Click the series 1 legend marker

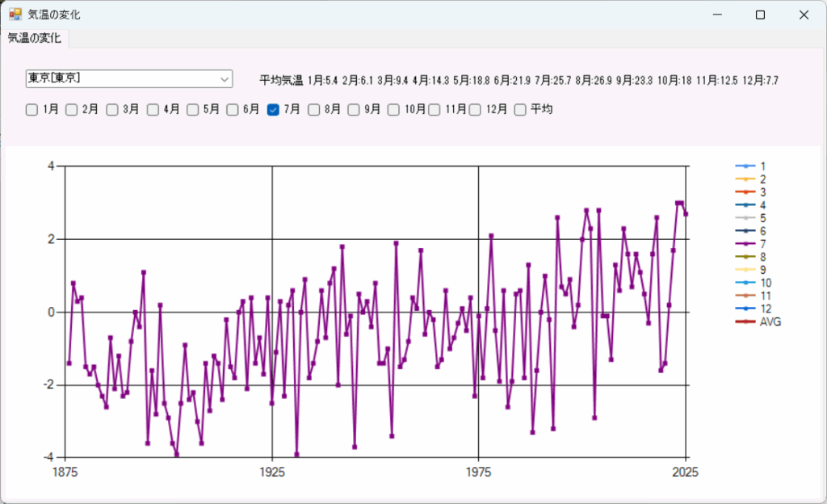[744, 166]
